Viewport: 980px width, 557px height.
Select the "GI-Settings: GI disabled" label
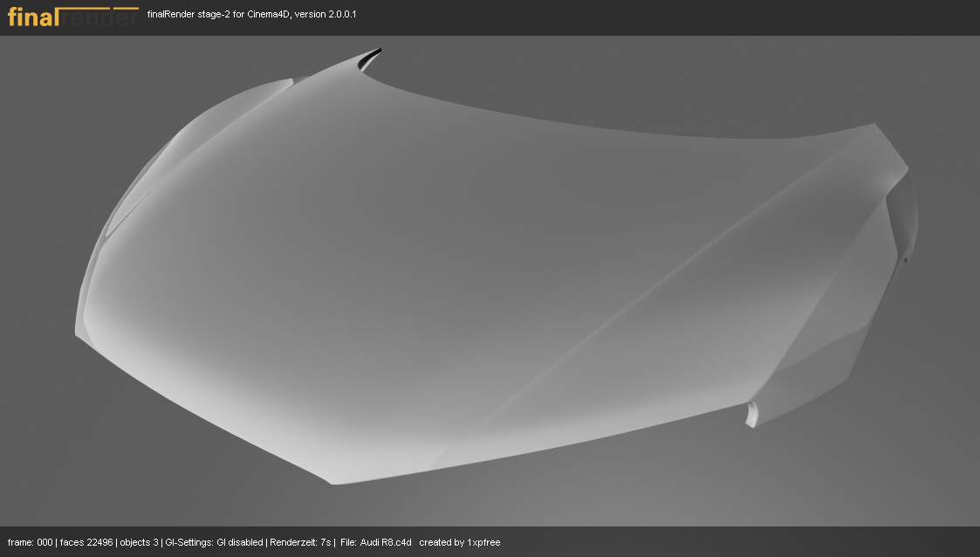[x=214, y=542]
